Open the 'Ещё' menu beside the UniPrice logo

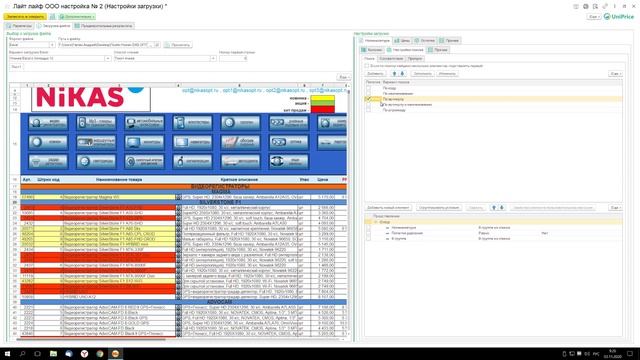tap(594, 17)
